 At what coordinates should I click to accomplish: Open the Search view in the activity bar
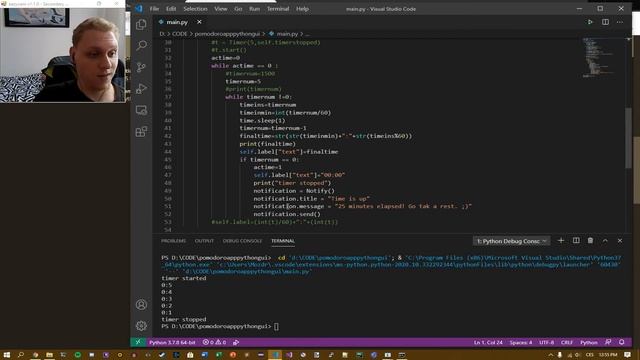coord(141,45)
